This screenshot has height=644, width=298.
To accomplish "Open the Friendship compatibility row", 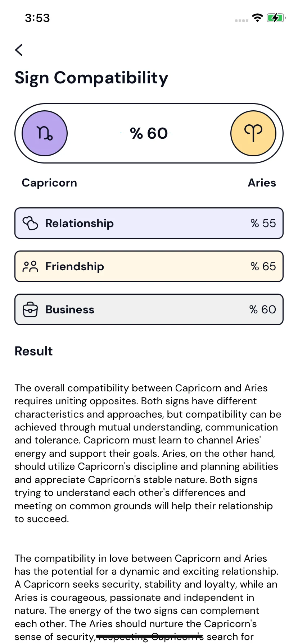I will (149, 266).
